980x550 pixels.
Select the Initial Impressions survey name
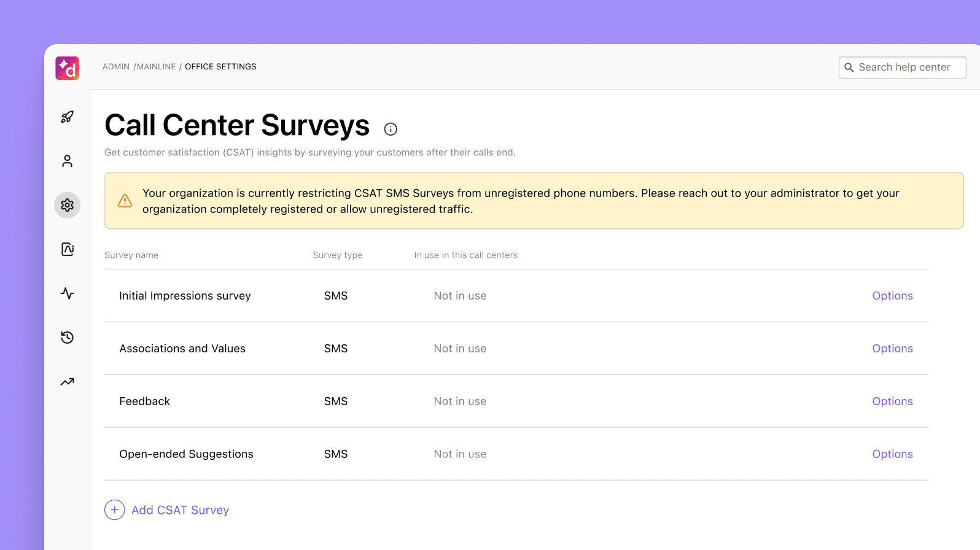[x=185, y=296]
